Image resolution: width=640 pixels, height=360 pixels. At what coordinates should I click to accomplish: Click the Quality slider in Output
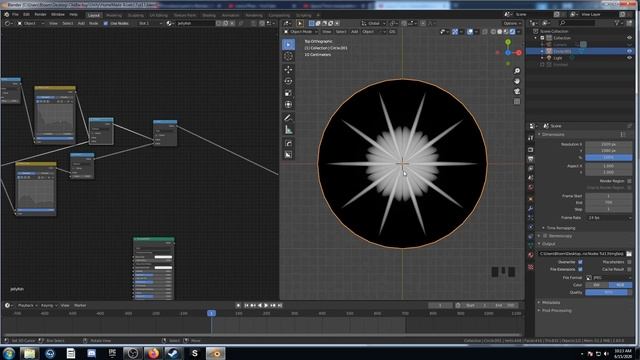click(x=609, y=292)
